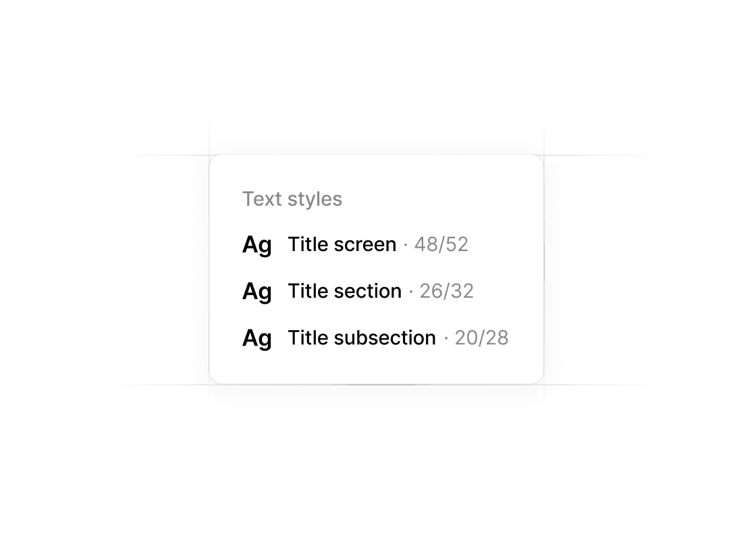Click the 48/52 size value

tap(441, 244)
